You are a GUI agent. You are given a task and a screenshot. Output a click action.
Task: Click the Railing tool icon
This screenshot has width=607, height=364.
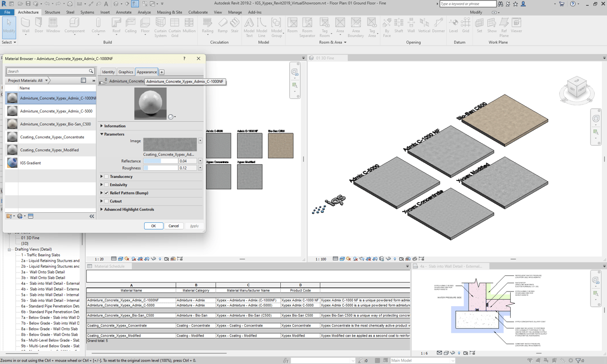pyautogui.click(x=207, y=26)
